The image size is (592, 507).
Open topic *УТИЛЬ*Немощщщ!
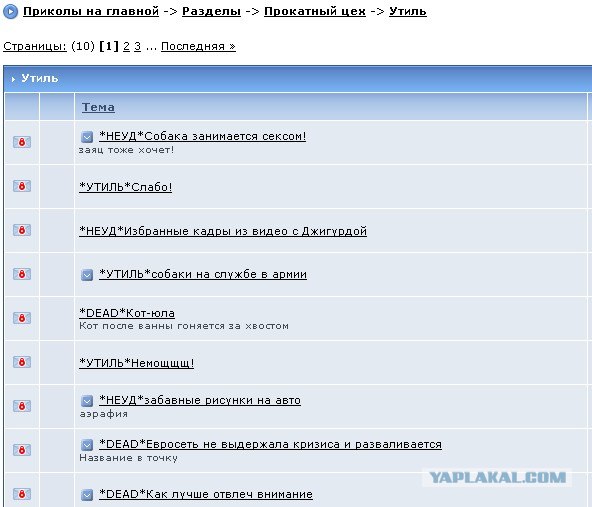point(137,363)
